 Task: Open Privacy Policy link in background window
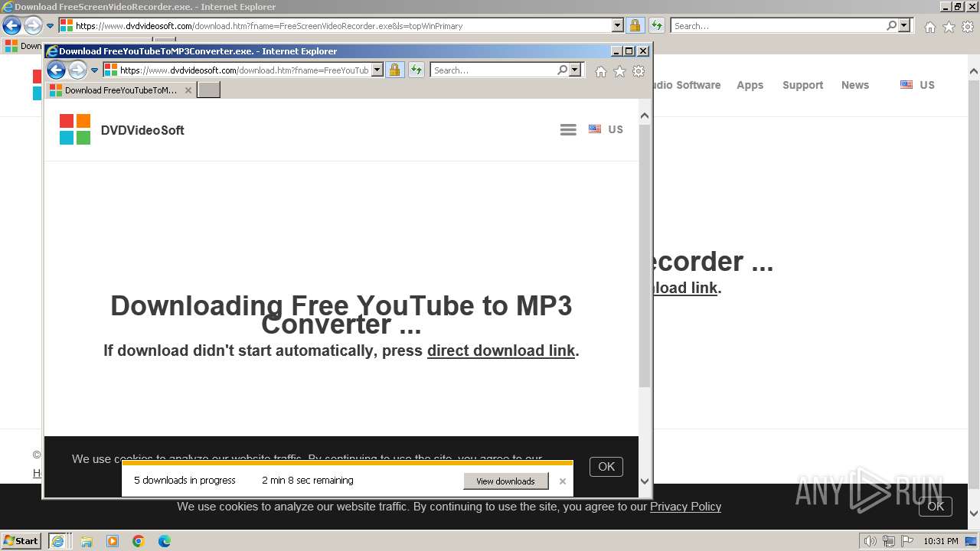coord(685,507)
